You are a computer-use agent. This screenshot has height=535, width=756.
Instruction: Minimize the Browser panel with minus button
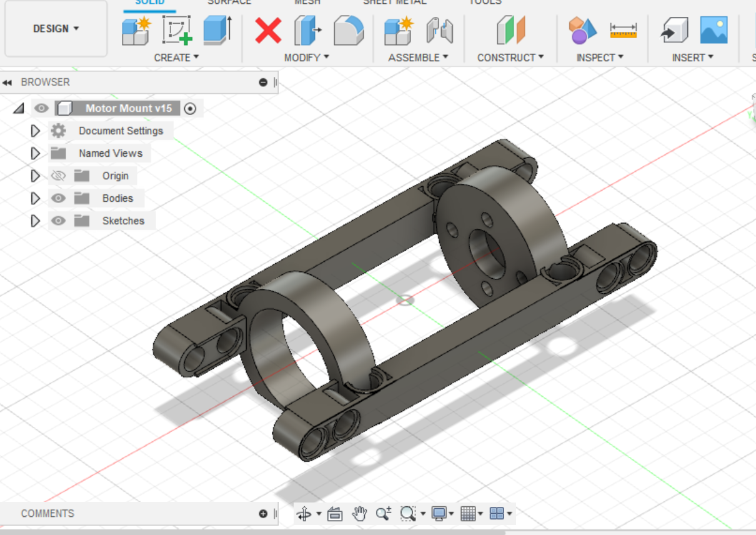[263, 82]
